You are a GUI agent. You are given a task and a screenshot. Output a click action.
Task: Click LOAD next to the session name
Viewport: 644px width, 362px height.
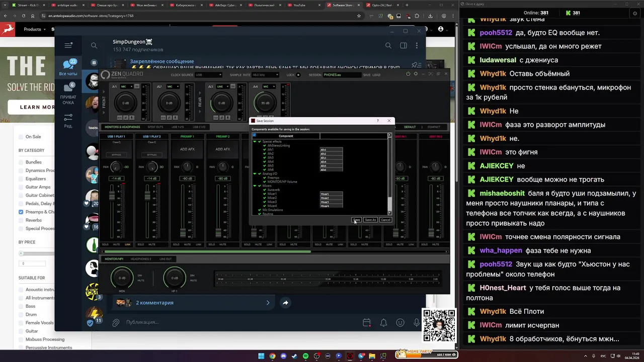click(376, 75)
